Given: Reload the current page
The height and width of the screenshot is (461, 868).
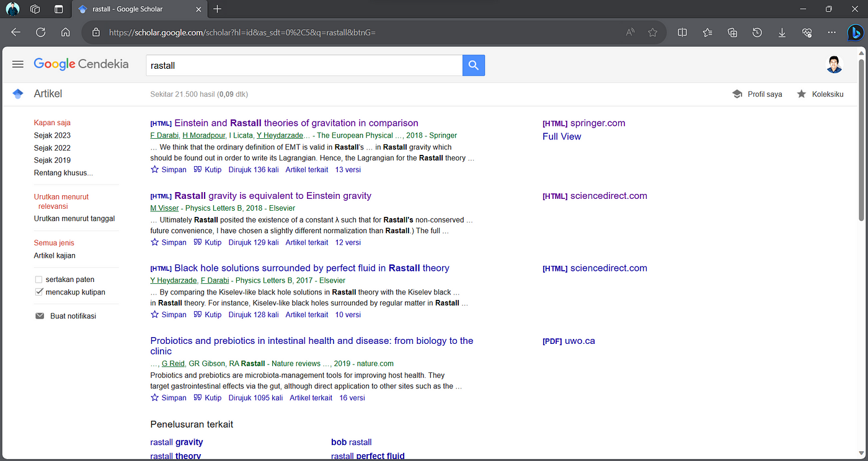Looking at the screenshot, I should pos(40,32).
